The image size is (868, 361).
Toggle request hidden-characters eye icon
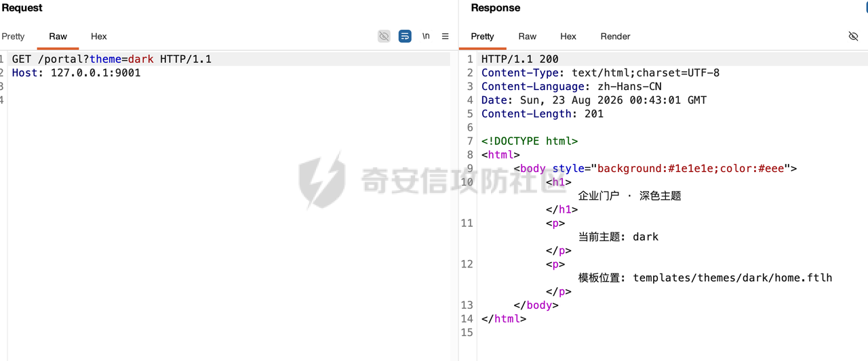pos(384,37)
